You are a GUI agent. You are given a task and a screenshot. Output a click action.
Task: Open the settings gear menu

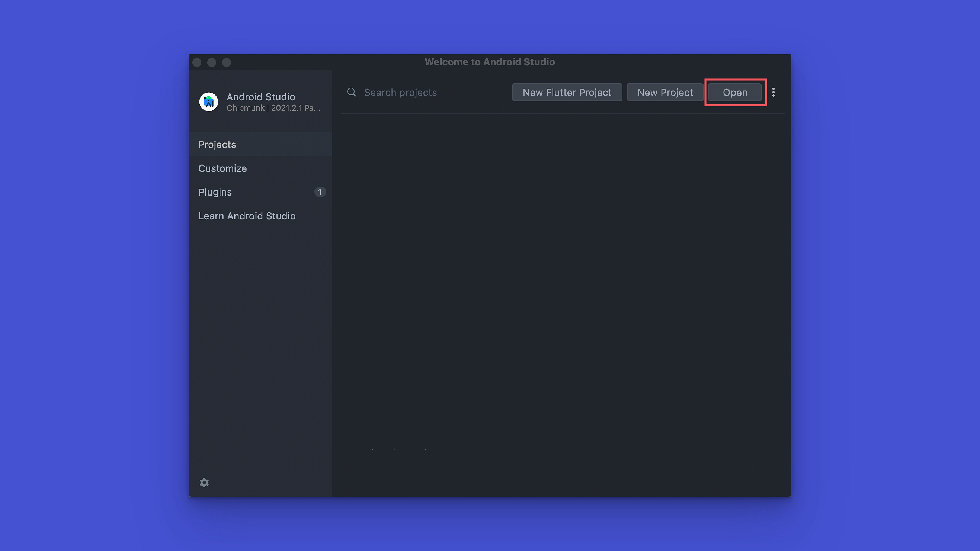(204, 483)
